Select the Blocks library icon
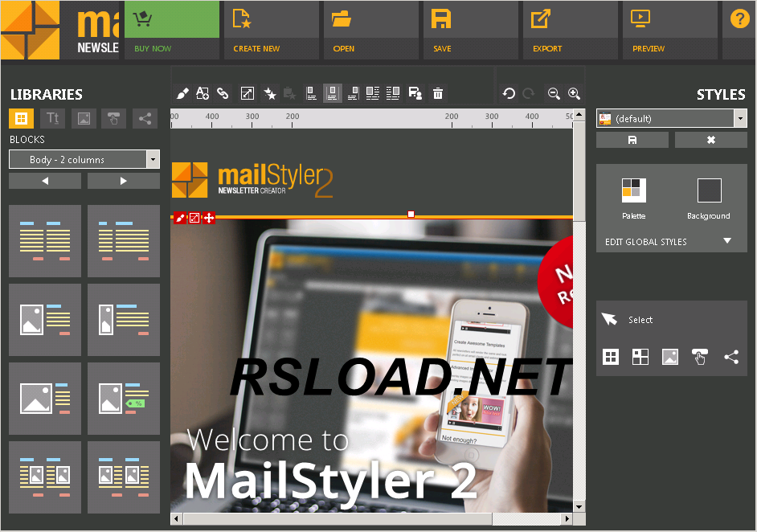The width and height of the screenshot is (757, 532). 21,118
